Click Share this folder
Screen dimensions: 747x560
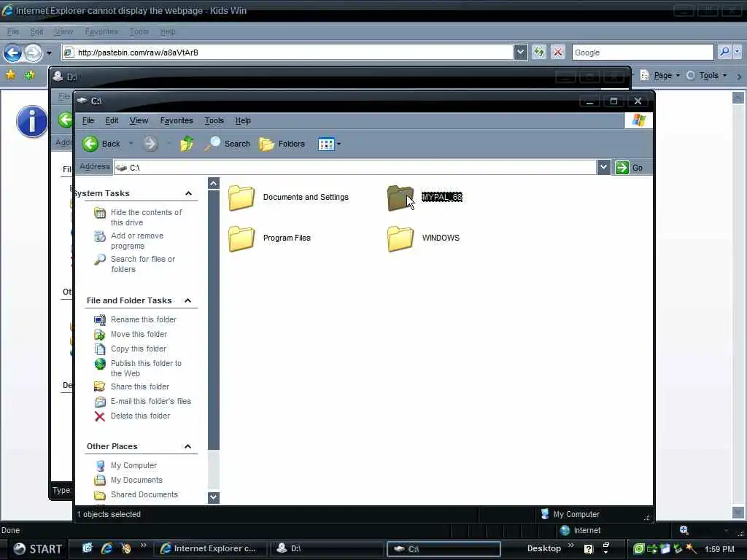(139, 386)
